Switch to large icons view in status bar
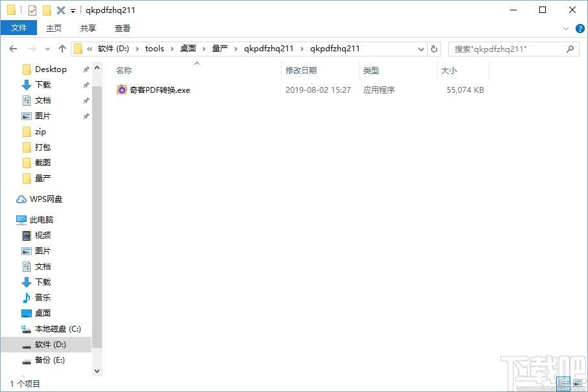Screen dimensions: 588x392 [578, 384]
